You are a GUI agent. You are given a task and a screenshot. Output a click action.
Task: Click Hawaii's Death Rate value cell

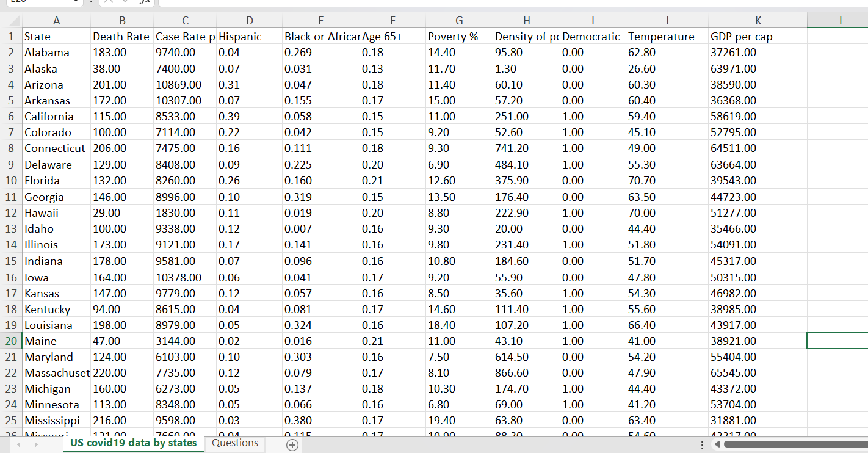coord(122,213)
